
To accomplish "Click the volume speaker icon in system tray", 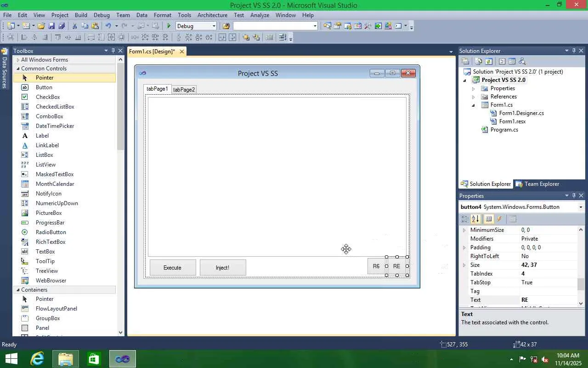I will 545,359.
